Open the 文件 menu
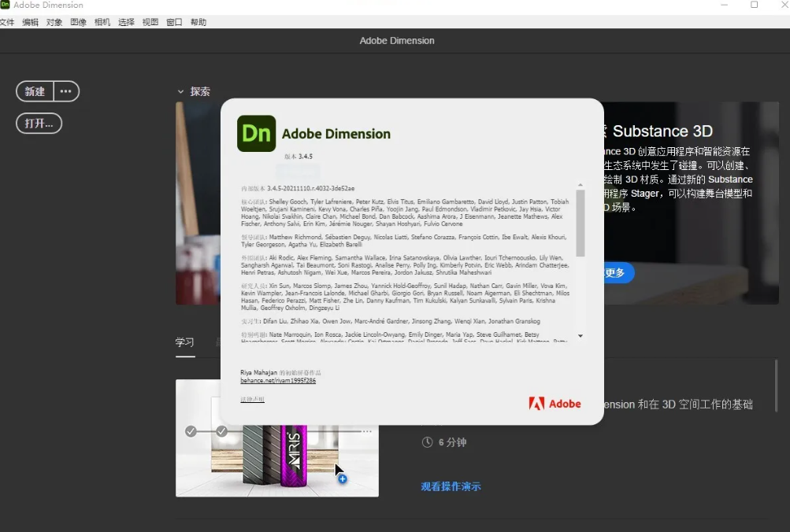Screen dimensions: 790x532 click(7, 22)
